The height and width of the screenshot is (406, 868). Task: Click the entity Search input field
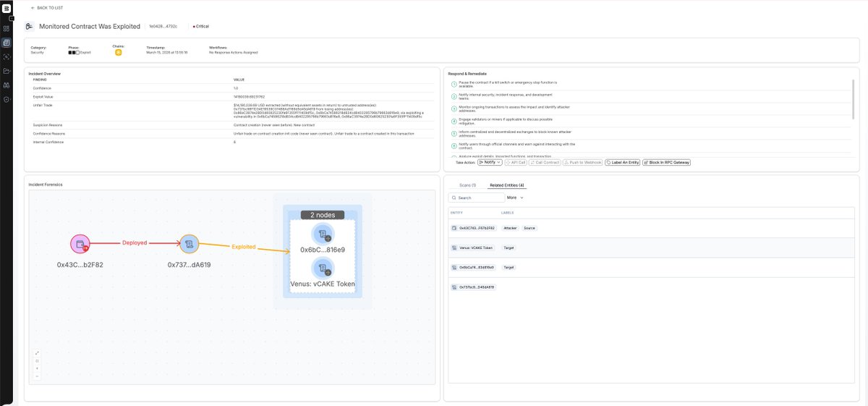(x=477, y=197)
